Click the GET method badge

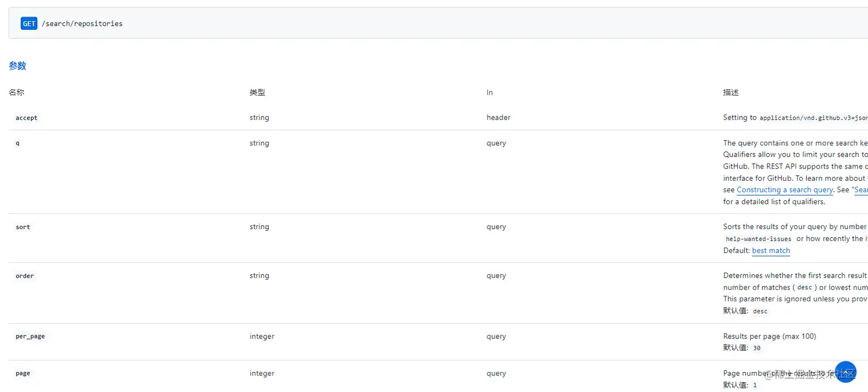(x=29, y=23)
